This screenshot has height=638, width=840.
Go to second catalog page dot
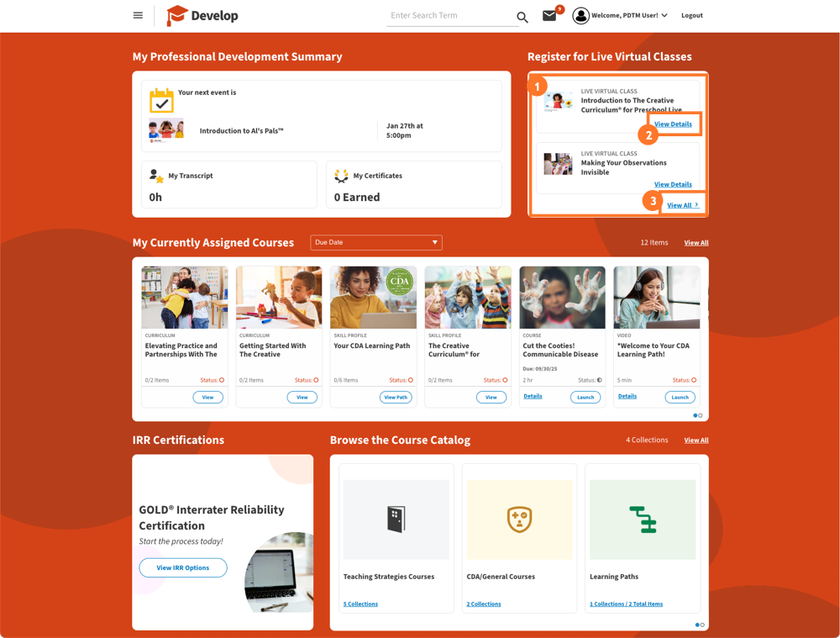coord(702,625)
